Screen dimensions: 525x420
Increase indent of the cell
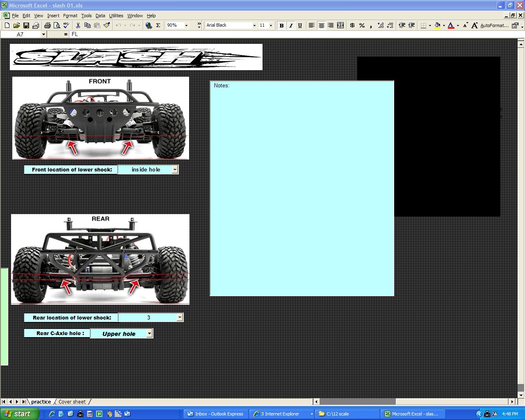pos(411,25)
